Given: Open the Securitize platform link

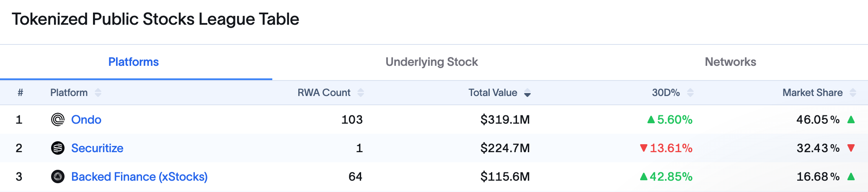Looking at the screenshot, I should point(97,148).
